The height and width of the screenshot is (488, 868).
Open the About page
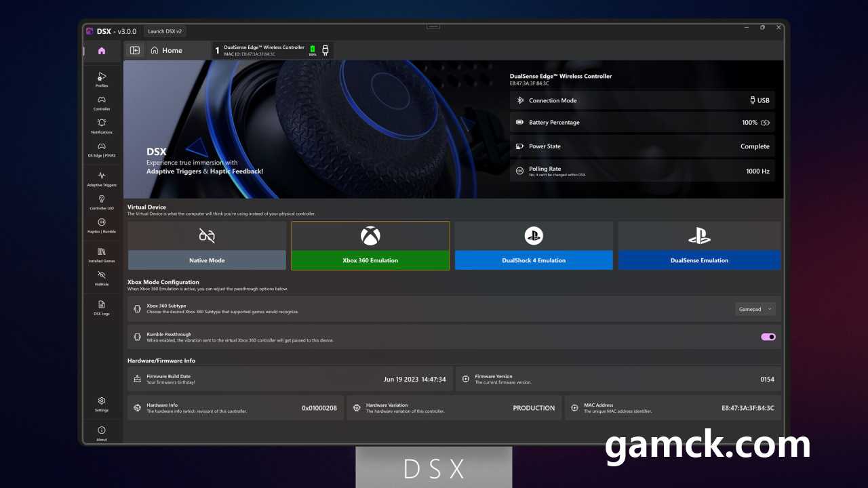click(102, 434)
